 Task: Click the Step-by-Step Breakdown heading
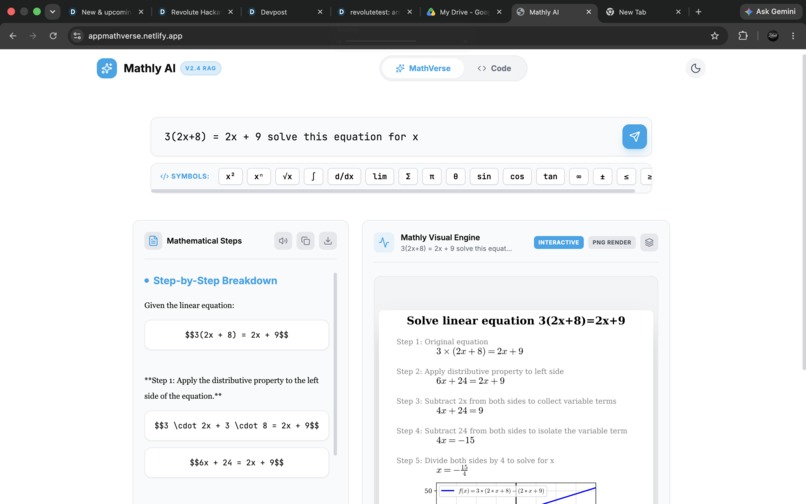(215, 281)
